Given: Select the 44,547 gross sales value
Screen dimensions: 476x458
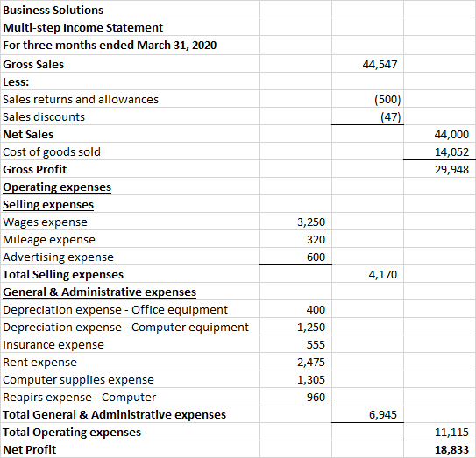Looking at the screenshot, I should click(380, 64).
